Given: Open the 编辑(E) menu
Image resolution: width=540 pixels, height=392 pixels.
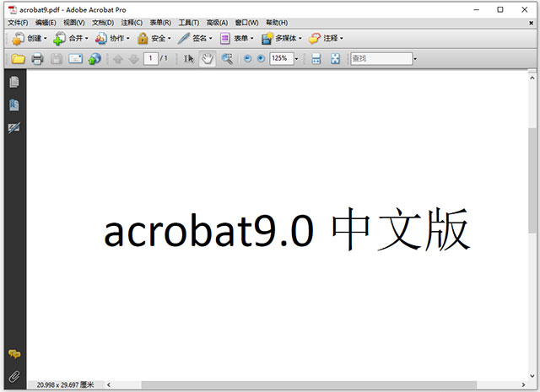Looking at the screenshot, I should click(46, 23).
